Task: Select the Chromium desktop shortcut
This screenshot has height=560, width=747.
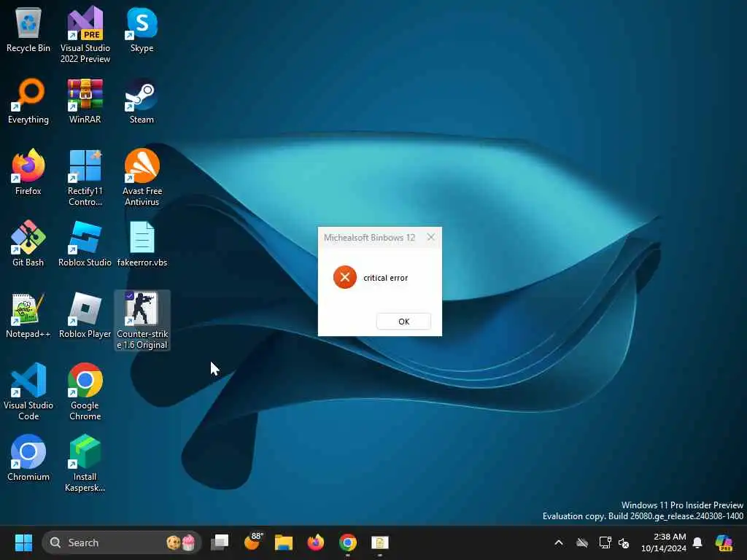Action: pos(28,458)
